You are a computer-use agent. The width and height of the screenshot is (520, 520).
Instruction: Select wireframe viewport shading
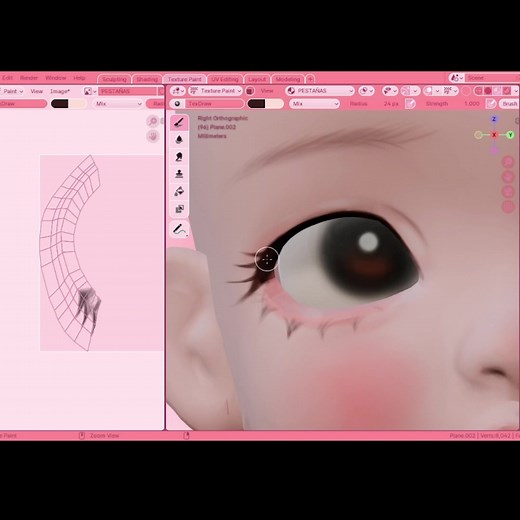pos(479,91)
